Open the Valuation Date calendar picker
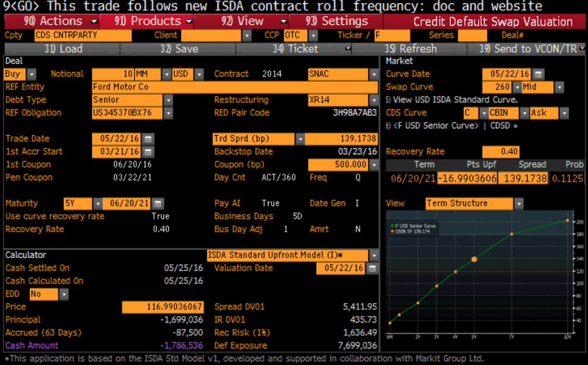The image size is (588, 365). pos(371,268)
